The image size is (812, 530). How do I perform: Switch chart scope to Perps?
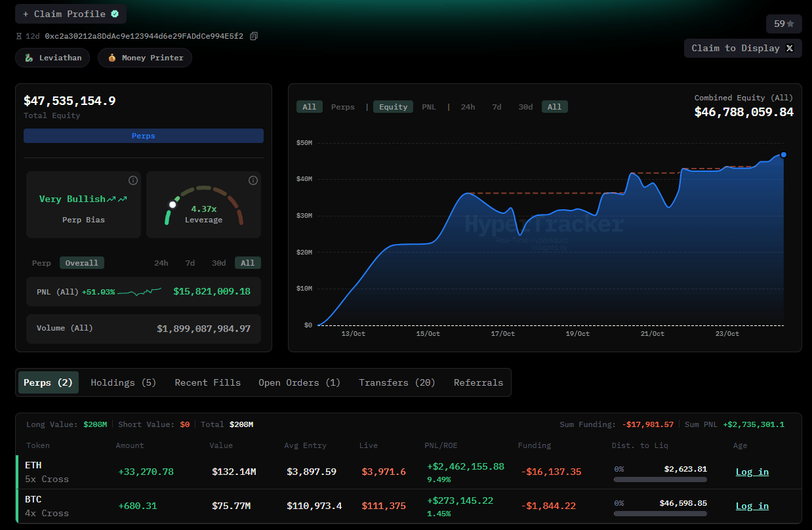click(342, 107)
